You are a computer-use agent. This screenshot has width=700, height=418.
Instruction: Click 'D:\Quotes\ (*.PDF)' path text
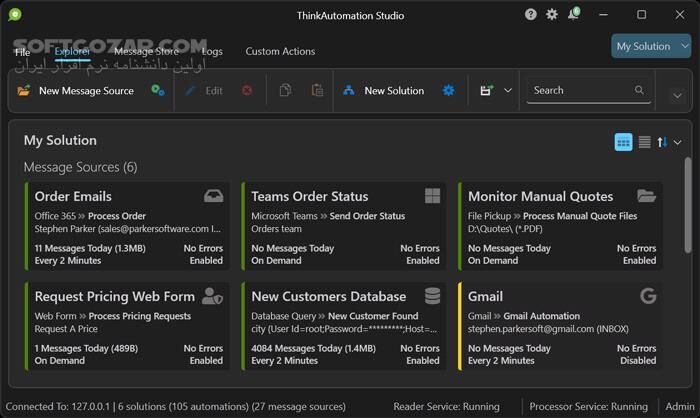pos(505,229)
